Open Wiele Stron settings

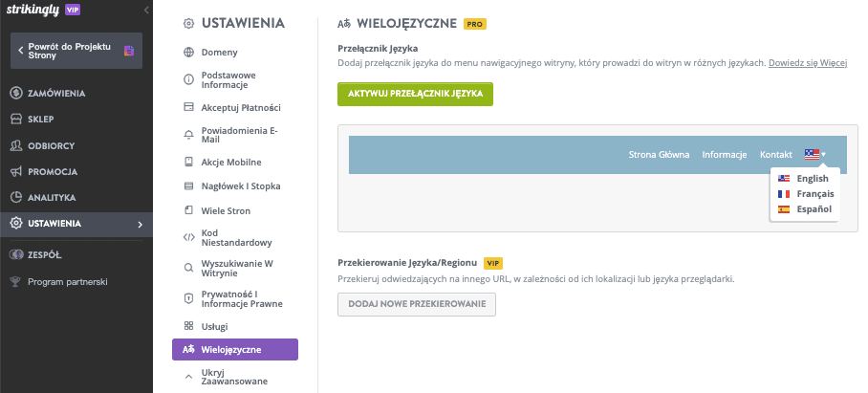click(x=226, y=211)
